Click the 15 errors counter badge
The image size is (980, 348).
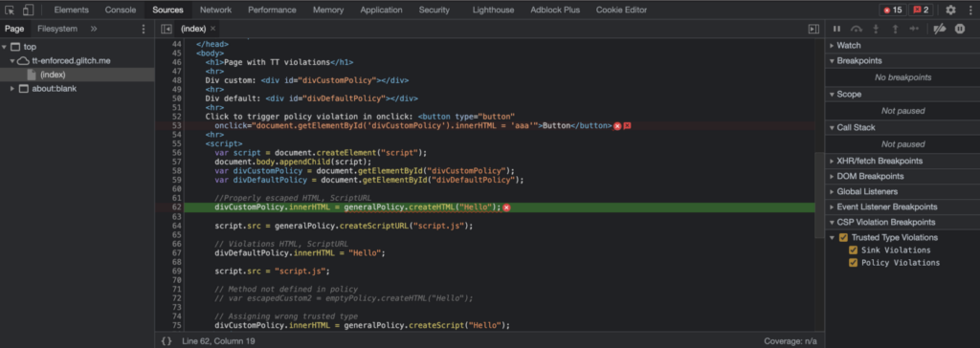892,10
